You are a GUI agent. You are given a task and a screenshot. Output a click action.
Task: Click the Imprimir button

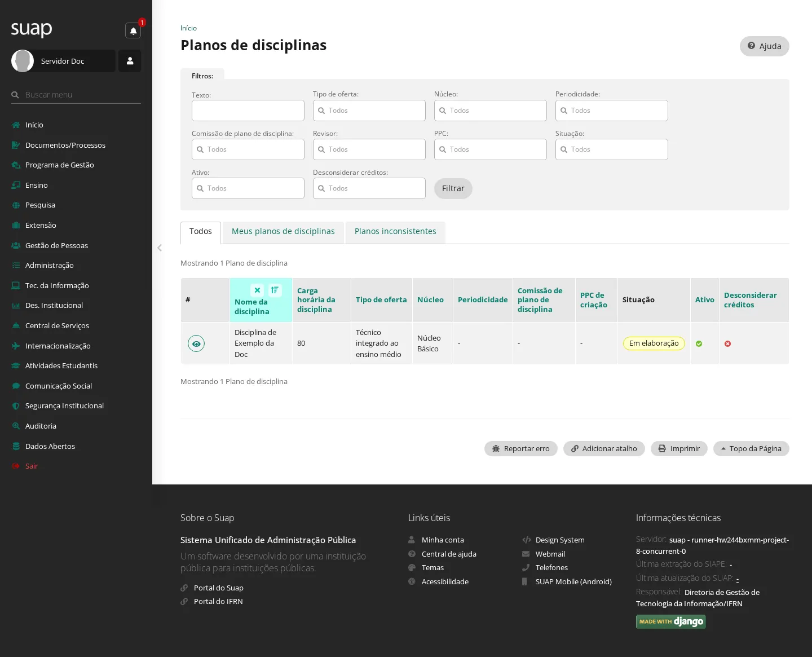(679, 448)
